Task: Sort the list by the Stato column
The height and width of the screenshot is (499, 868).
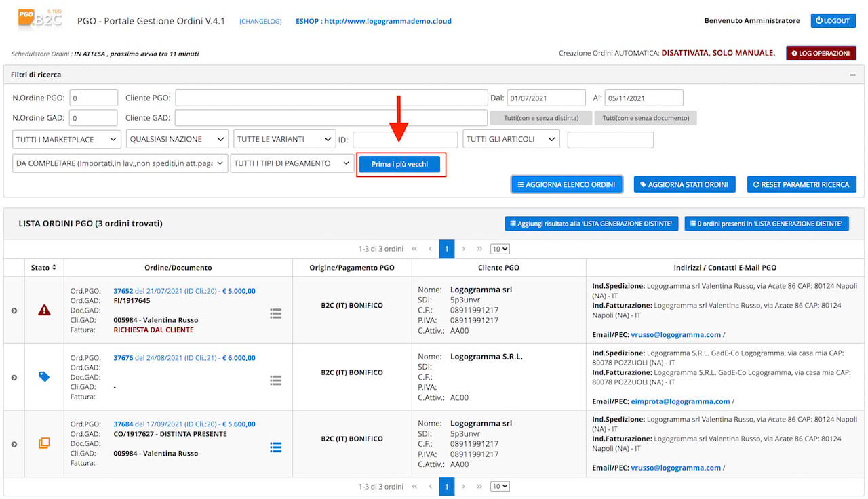Action: pyautogui.click(x=44, y=268)
